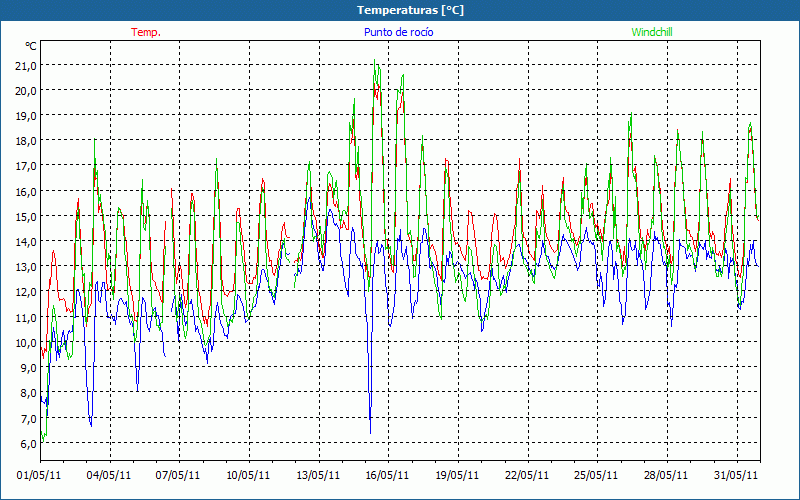The width and height of the screenshot is (800, 500).
Task: Click the 18,0 y-axis value
Action: pyautogui.click(x=26, y=141)
